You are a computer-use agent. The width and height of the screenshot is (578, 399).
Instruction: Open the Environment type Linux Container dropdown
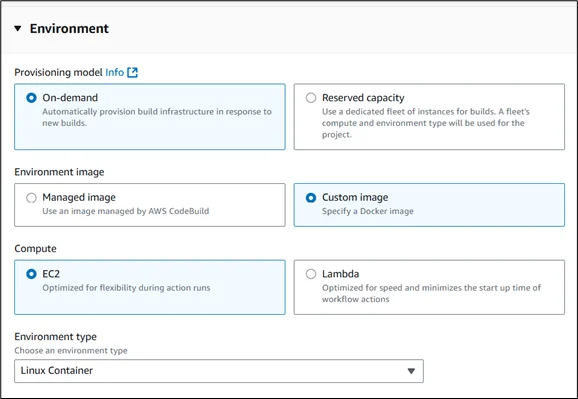tap(219, 371)
